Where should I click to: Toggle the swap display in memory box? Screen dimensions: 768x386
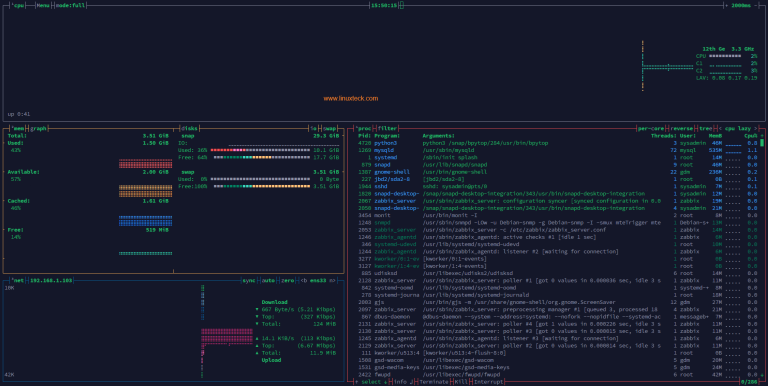(x=330, y=128)
